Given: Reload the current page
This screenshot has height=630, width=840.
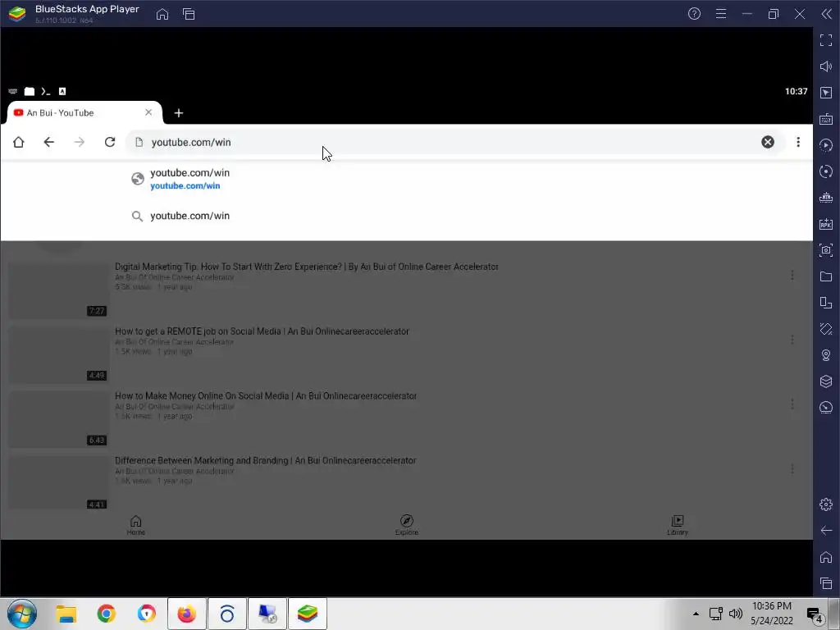Looking at the screenshot, I should [x=110, y=142].
